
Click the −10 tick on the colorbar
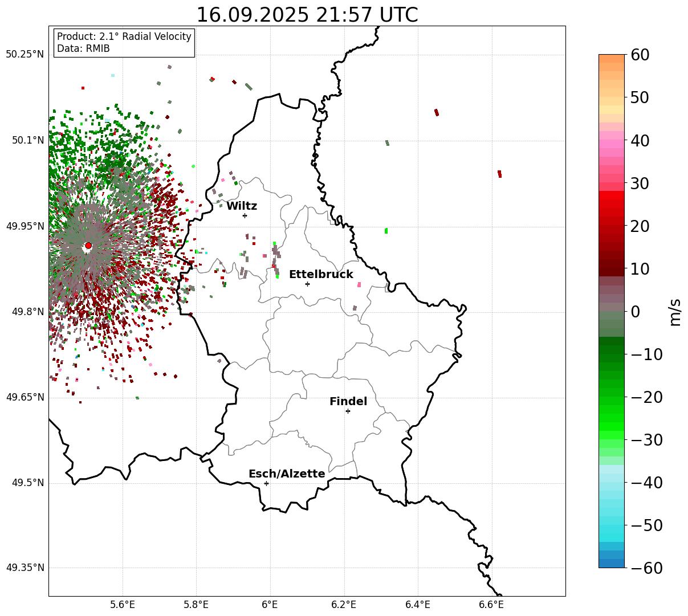click(646, 354)
